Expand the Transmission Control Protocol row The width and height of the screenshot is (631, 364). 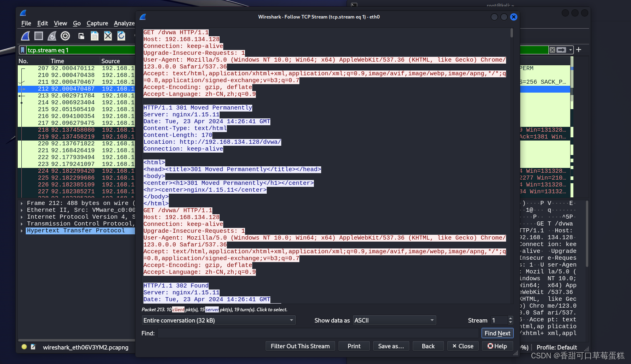click(x=21, y=224)
